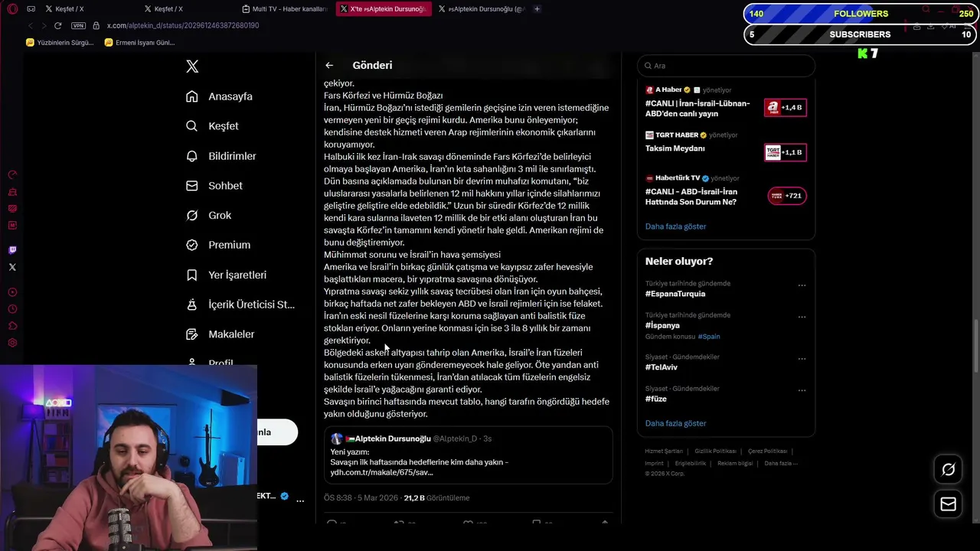Open Keşfet explore in the sidebar
This screenshot has height=551, width=980.
tap(212, 126)
